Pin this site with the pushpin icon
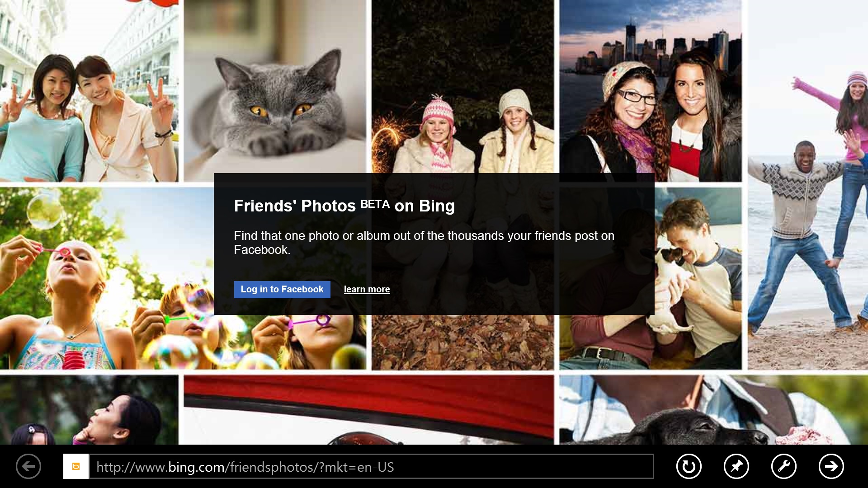The height and width of the screenshot is (488, 868). tap(736, 466)
